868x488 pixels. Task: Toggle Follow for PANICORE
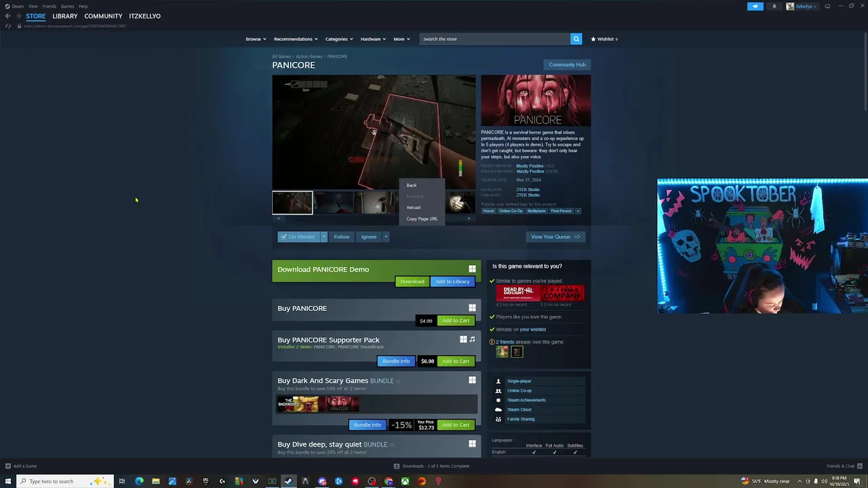(341, 237)
